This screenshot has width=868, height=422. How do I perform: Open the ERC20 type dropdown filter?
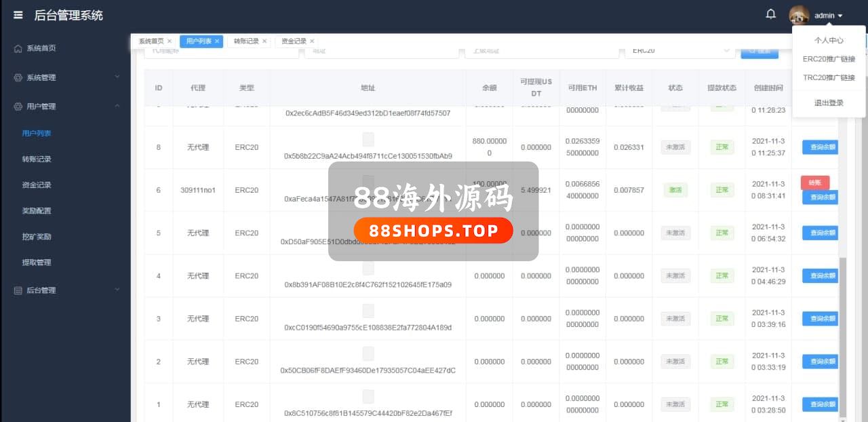point(679,51)
